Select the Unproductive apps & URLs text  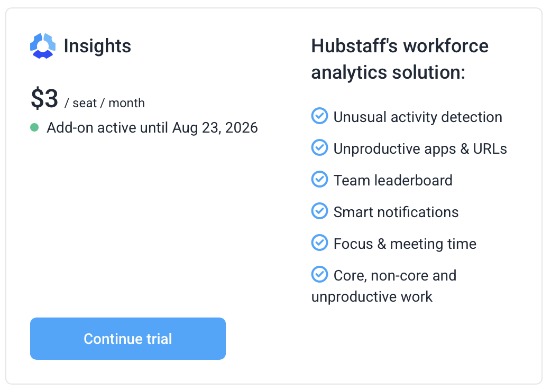pos(420,149)
